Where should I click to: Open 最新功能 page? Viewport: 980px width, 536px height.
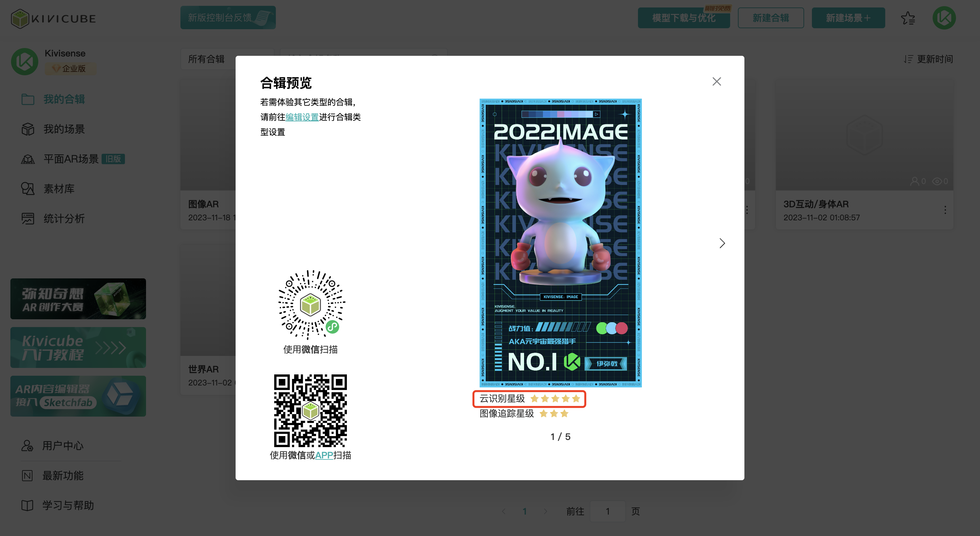(62, 476)
